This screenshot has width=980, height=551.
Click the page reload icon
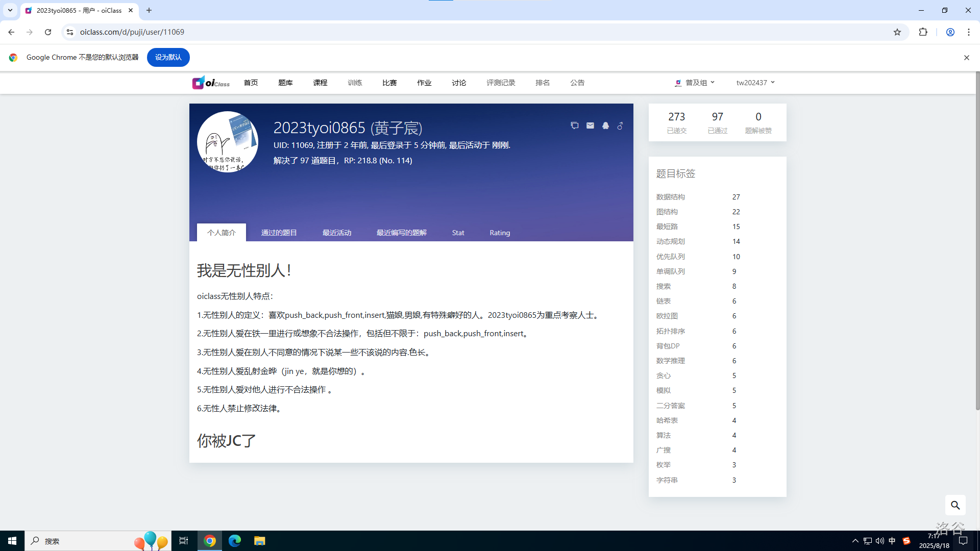47,32
